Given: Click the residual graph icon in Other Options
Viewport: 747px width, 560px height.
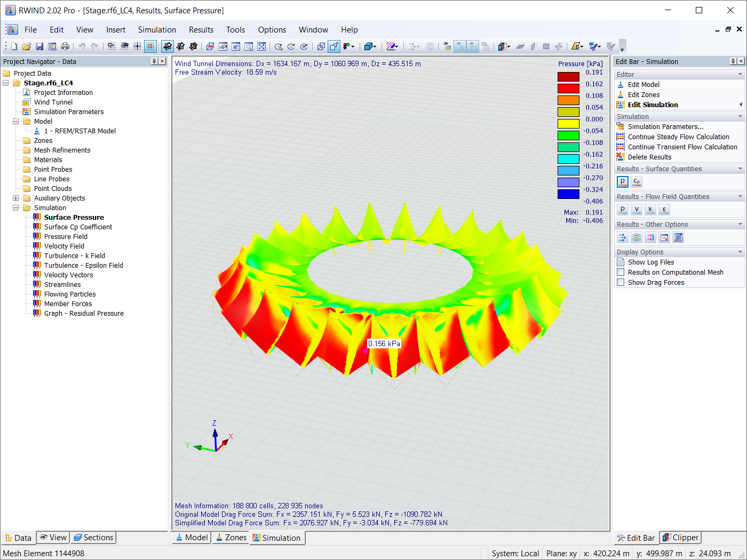Looking at the screenshot, I should click(x=664, y=237).
